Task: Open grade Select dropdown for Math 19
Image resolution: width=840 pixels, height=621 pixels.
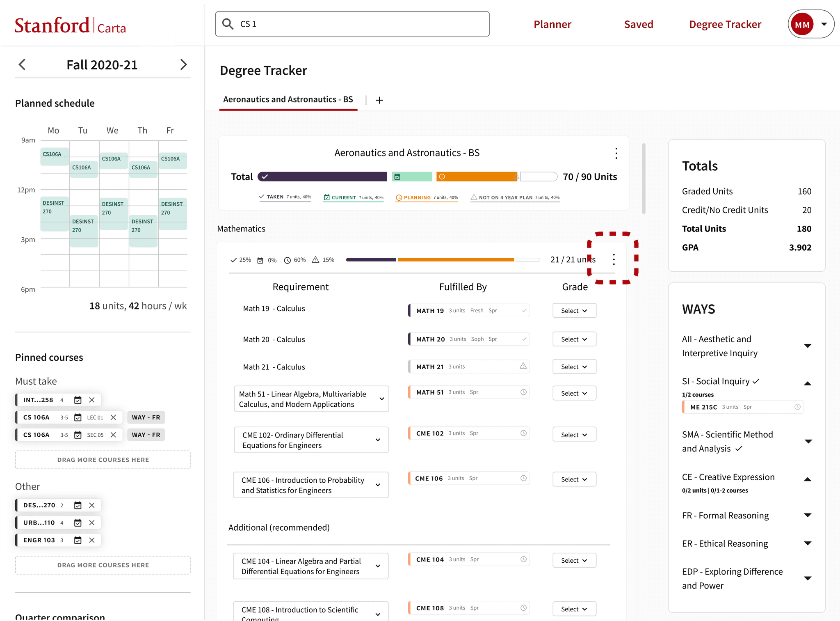Action: pyautogui.click(x=574, y=311)
